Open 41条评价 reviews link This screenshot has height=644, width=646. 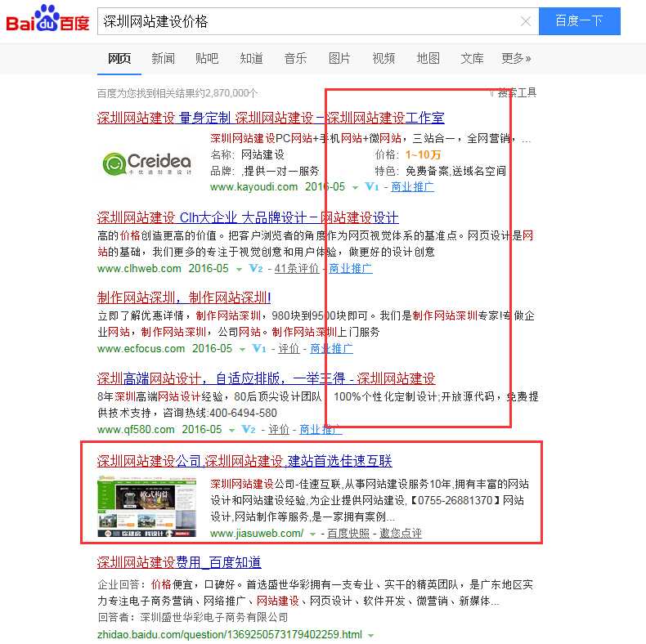coord(297,269)
